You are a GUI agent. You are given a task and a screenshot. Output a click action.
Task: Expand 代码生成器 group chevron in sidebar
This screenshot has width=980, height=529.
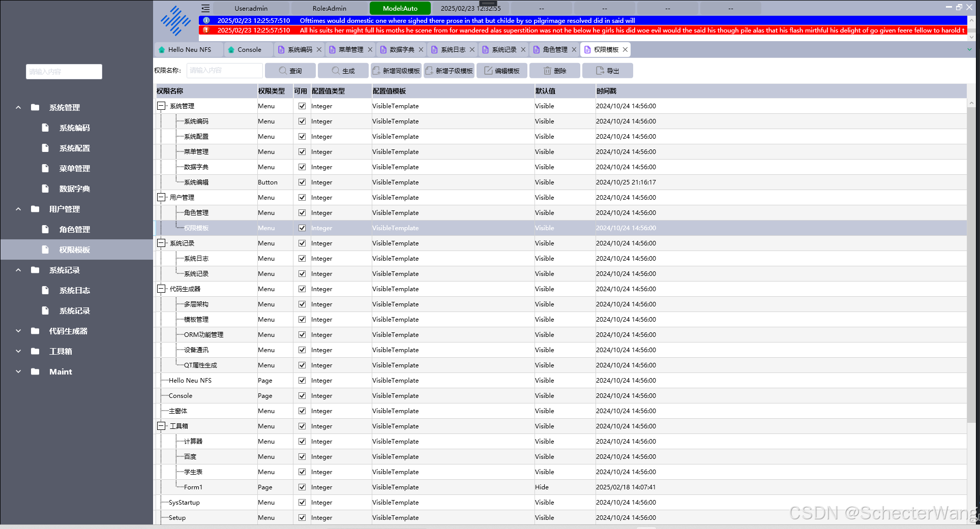(18, 331)
